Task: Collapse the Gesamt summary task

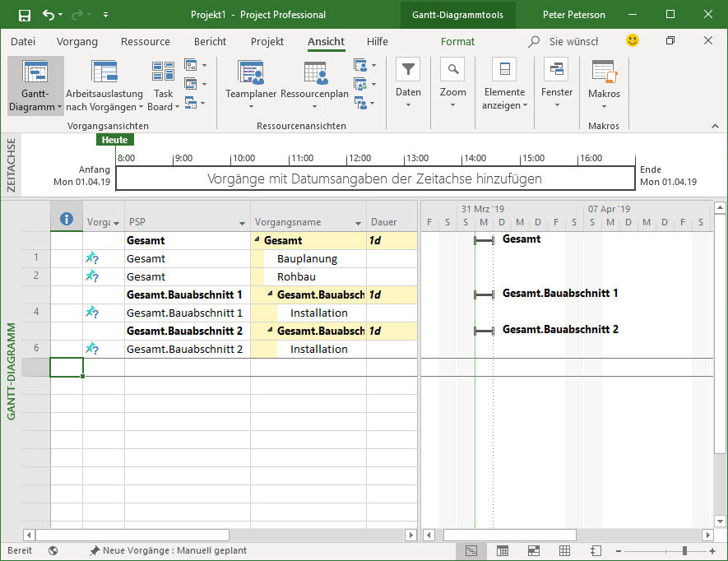Action: pyautogui.click(x=257, y=239)
